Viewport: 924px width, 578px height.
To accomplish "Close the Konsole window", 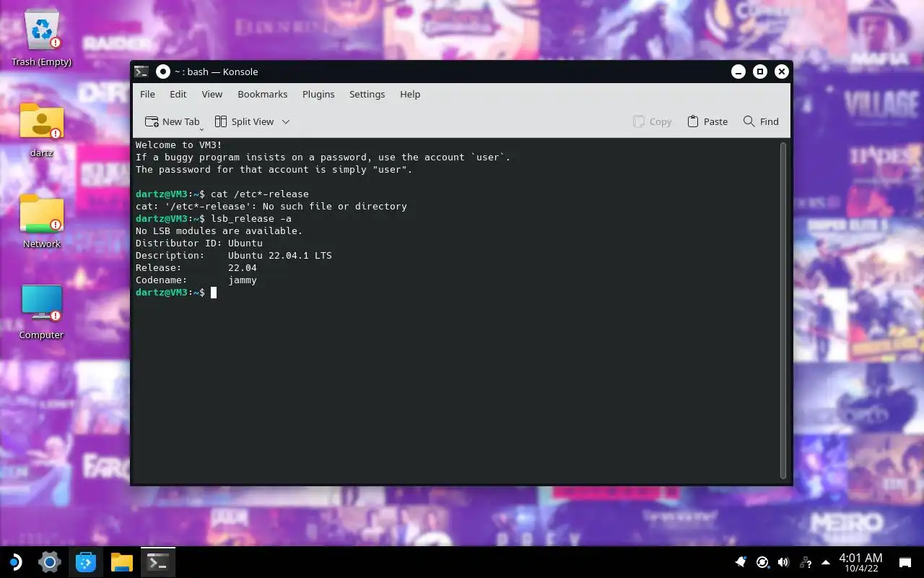I will click(781, 72).
